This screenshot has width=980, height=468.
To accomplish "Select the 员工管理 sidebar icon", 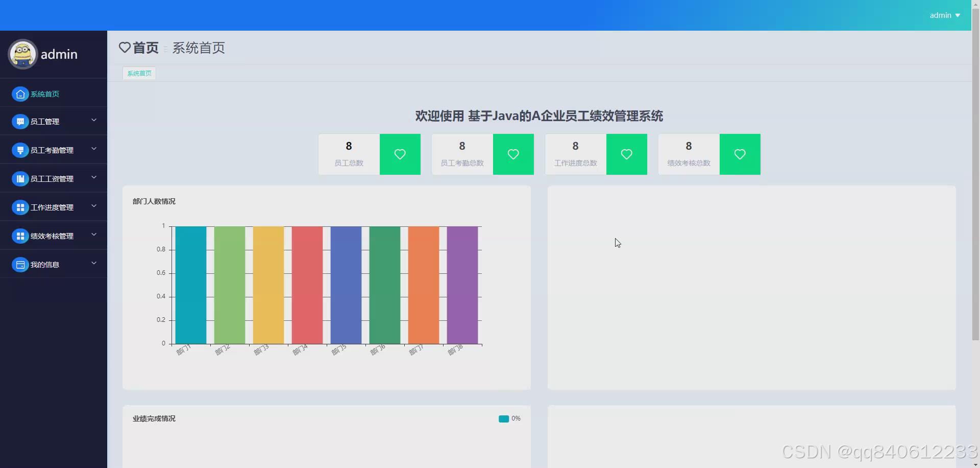I will [20, 121].
